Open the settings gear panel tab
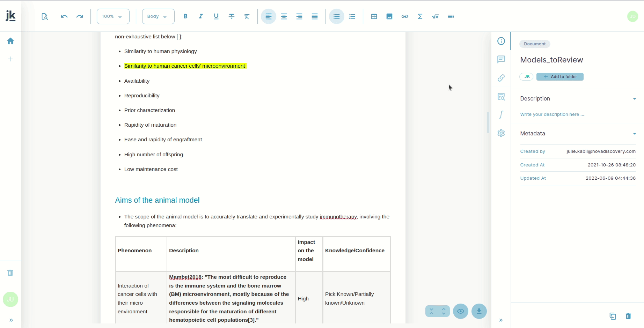This screenshot has height=328, width=644. coord(501,133)
